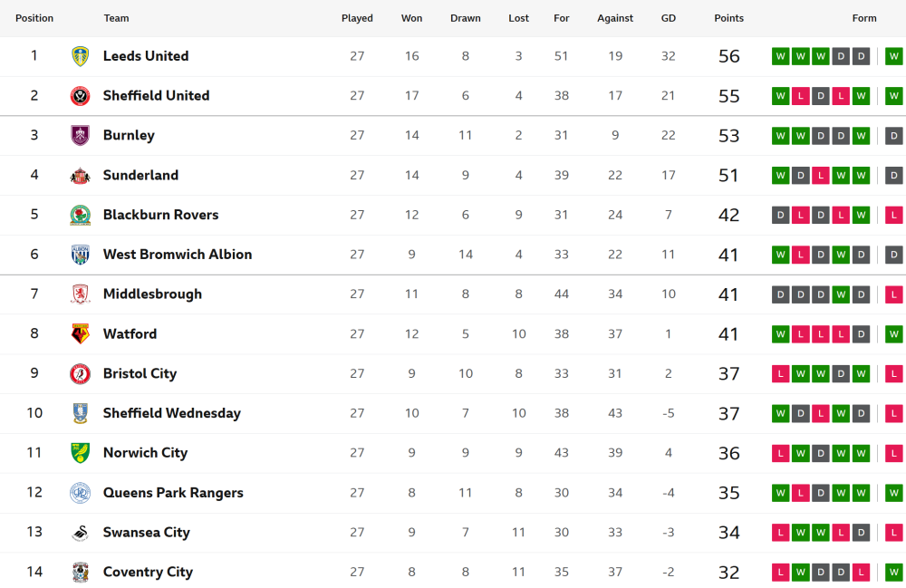Open the Middlesbrough team link
This screenshot has height=588, width=906.
[x=152, y=294]
